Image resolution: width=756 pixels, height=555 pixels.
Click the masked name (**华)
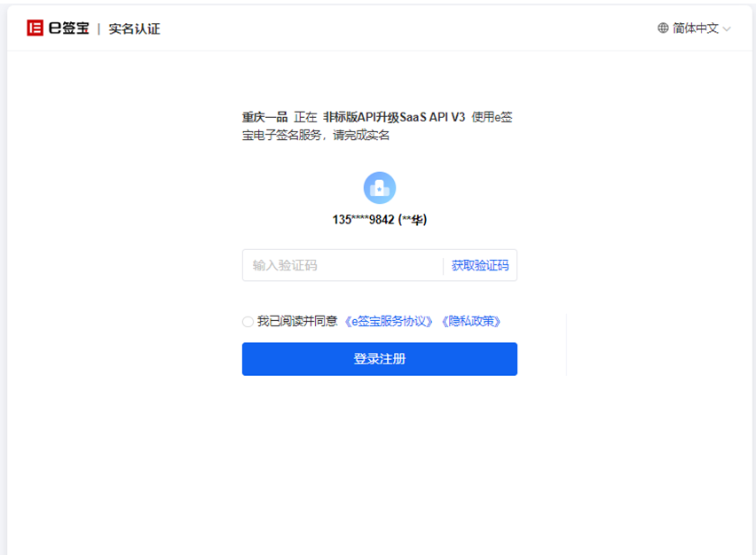(x=413, y=220)
